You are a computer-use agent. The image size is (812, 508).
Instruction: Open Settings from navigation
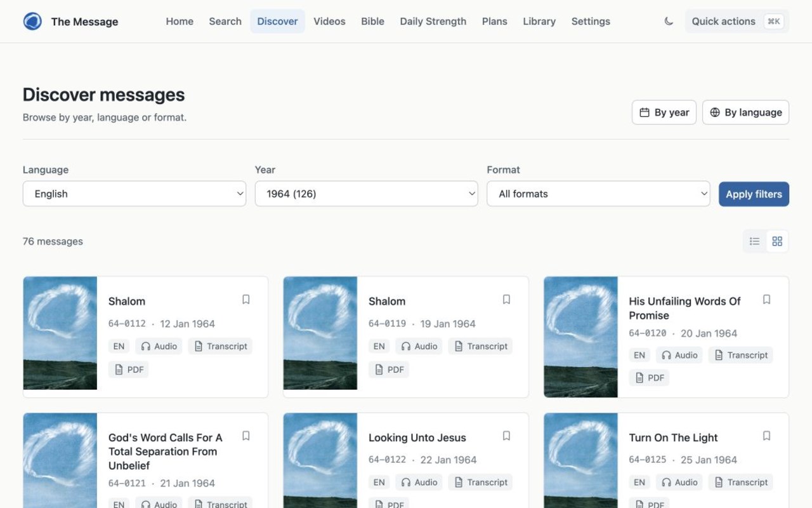pos(591,22)
